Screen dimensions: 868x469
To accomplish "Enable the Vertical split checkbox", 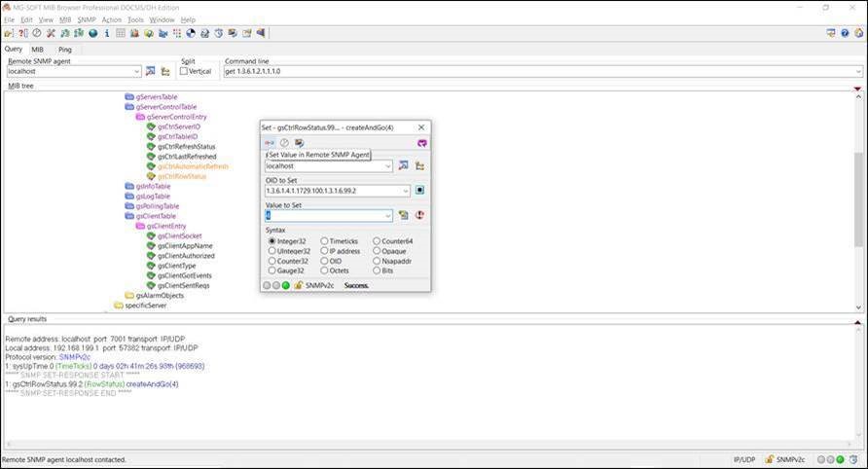I will (184, 71).
